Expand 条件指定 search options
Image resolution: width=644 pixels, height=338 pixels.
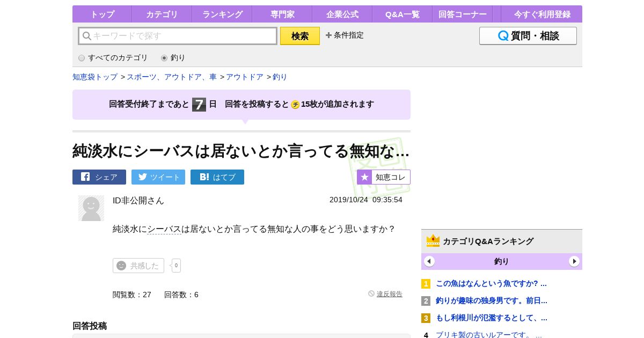(345, 35)
